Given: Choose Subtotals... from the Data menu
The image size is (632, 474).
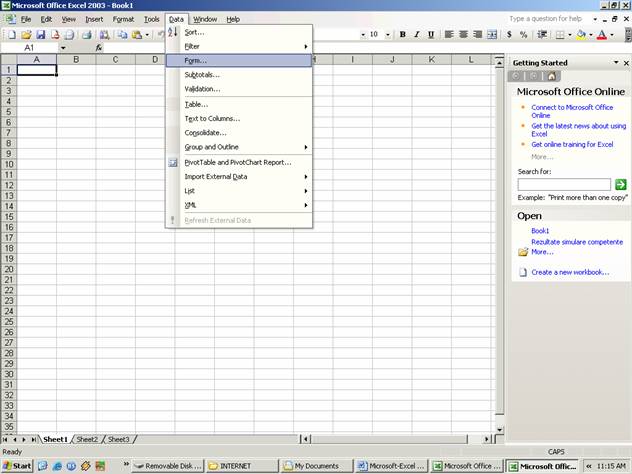Looking at the screenshot, I should pyautogui.click(x=239, y=75).
